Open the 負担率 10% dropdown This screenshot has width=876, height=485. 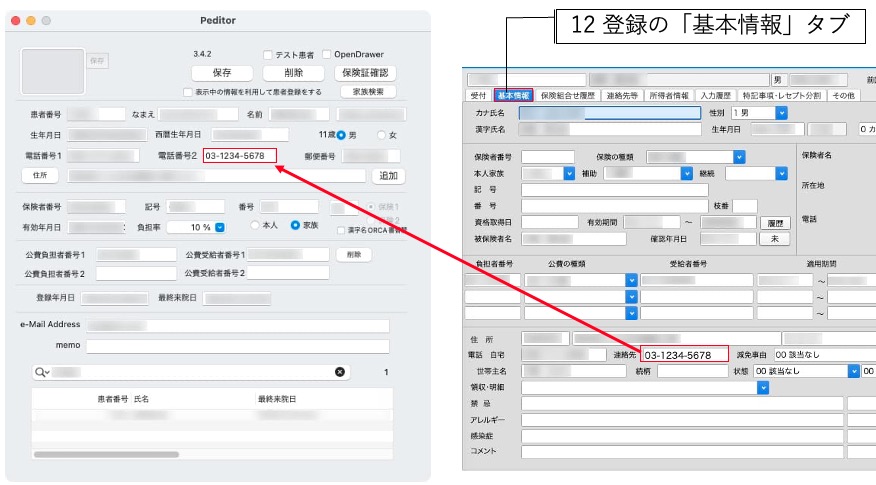(220, 227)
